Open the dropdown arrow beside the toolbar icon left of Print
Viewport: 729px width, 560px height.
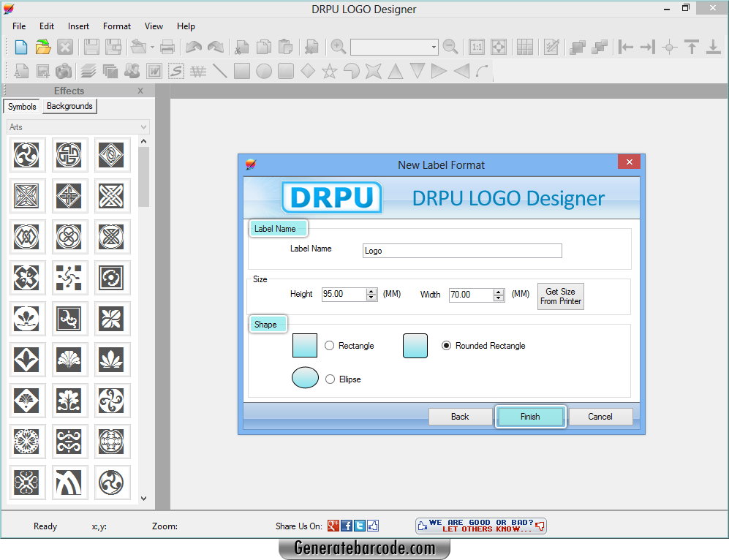pos(152,47)
